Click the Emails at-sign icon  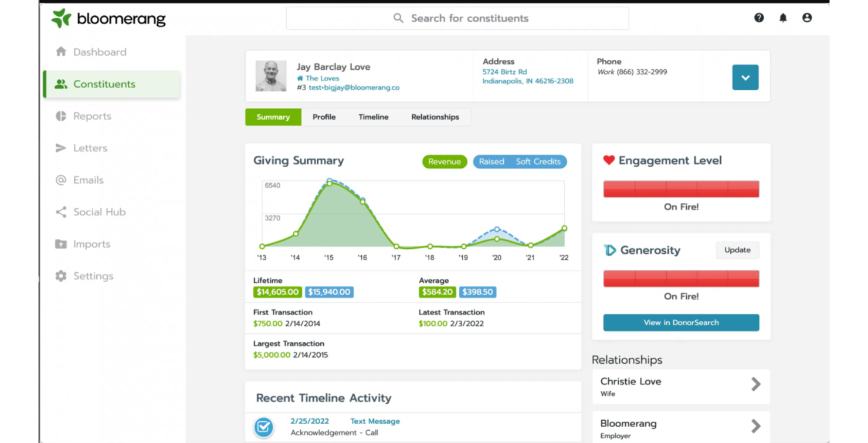tap(61, 180)
